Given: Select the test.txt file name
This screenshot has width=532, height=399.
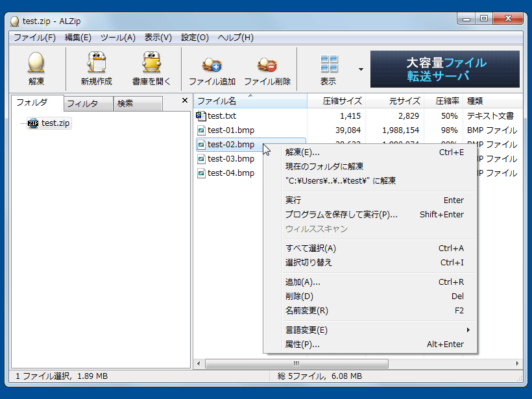Looking at the screenshot, I should (x=222, y=116).
